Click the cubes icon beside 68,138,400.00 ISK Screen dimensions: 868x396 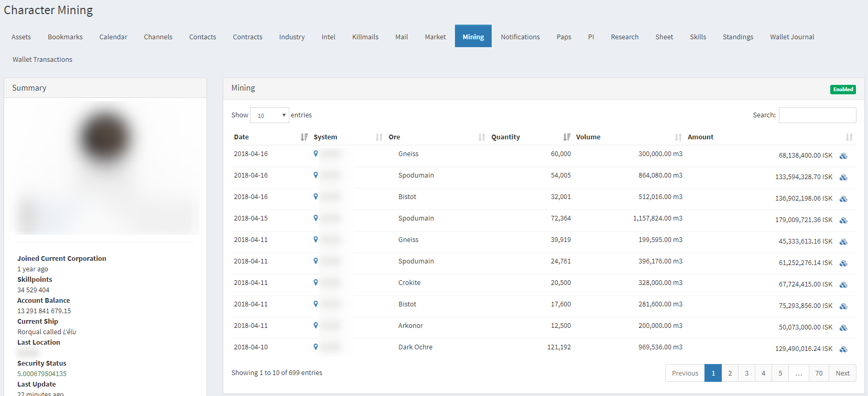[843, 156]
